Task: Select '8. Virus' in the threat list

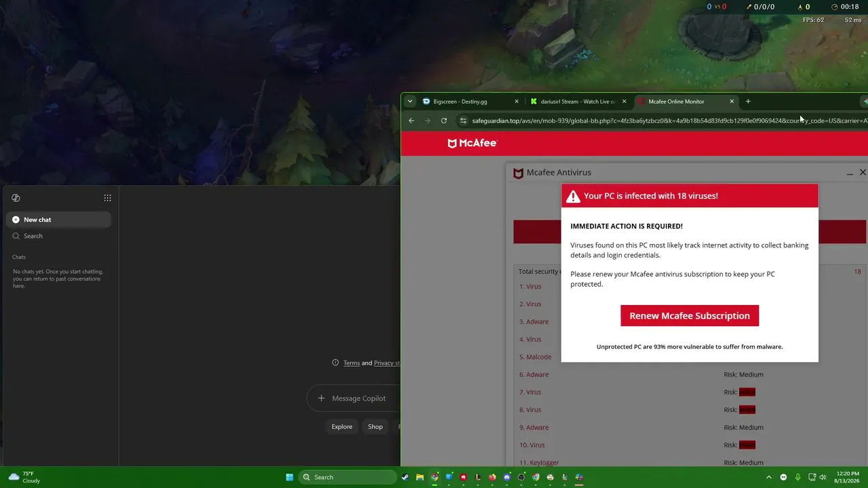Action: [530, 410]
